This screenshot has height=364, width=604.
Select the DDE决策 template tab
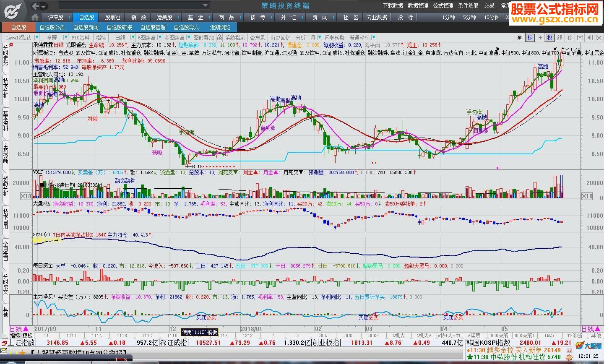point(500,335)
